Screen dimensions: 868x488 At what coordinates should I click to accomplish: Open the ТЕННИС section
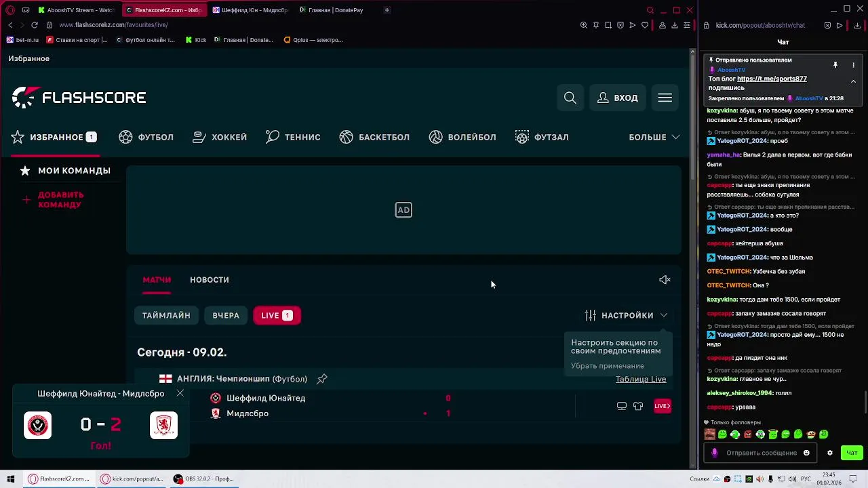(293, 137)
